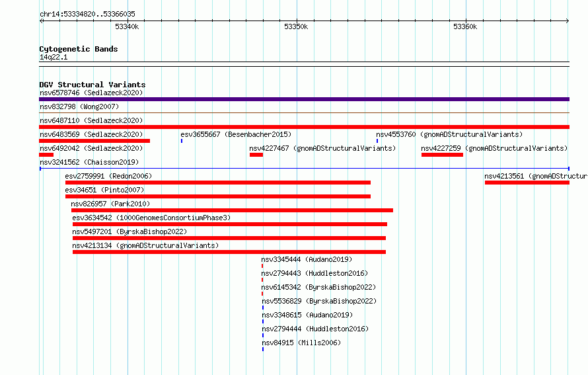Open nsv4213134 (gnomADStructuralVariants) label
588x375 pixels.
[x=145, y=245]
